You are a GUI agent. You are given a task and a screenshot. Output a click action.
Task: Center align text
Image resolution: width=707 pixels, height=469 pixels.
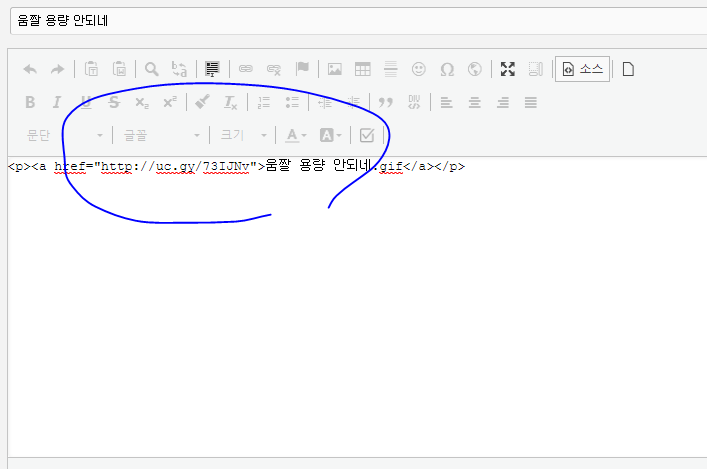pyautogui.click(x=474, y=103)
